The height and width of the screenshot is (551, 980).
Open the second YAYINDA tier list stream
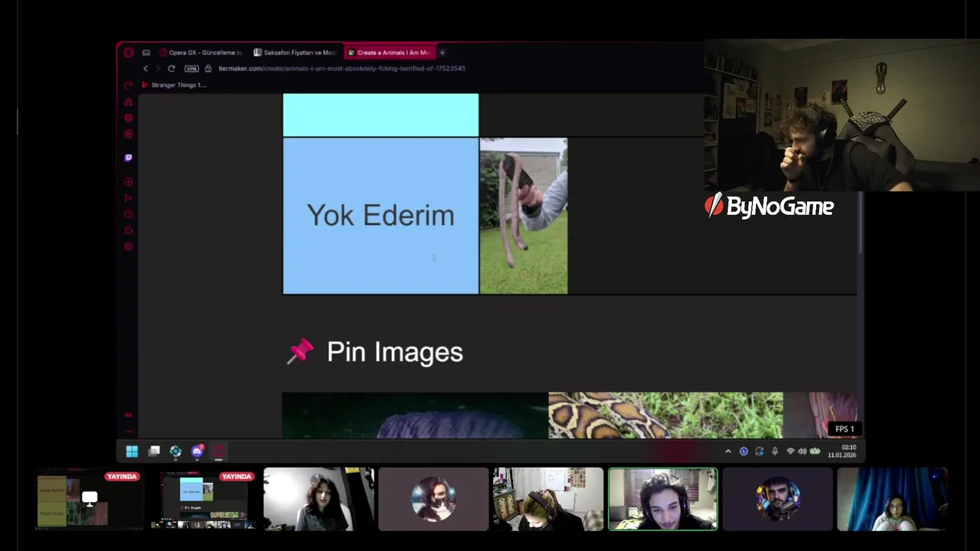(204, 500)
